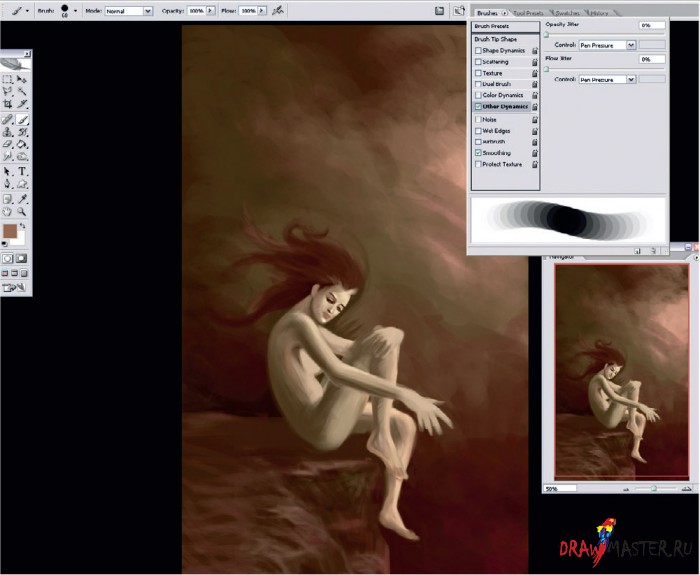Enable Texture checkbox

coord(478,73)
